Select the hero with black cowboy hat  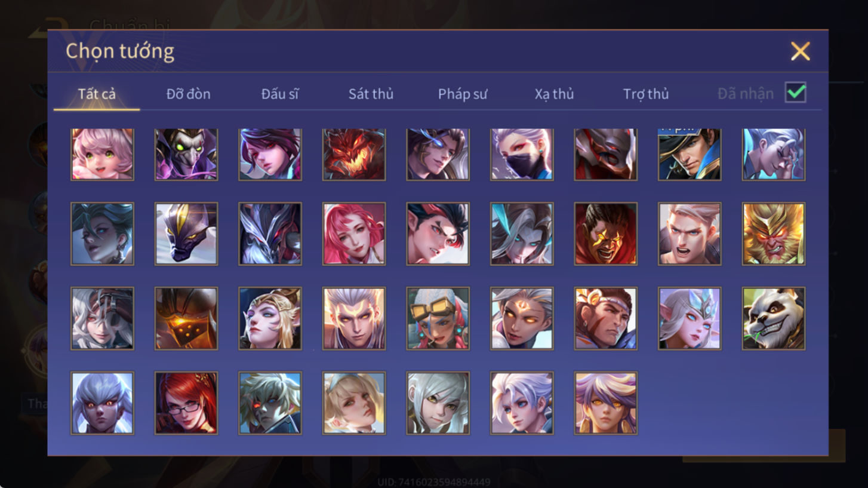[690, 154]
